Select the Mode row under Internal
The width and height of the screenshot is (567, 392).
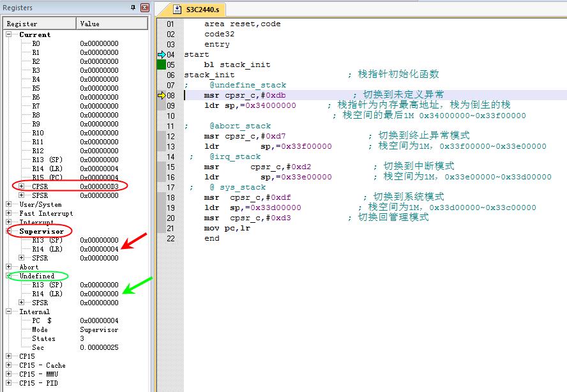[40, 329]
